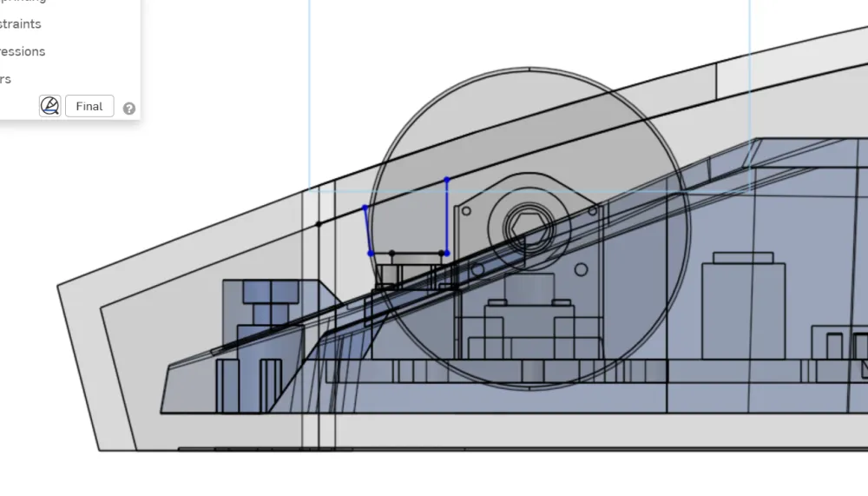Select the blue vertical sketch line
868x496 pixels.
447,217
